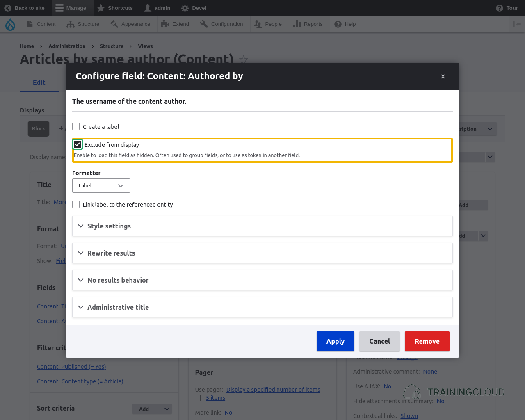Click Administrative comment None link
This screenshot has width=525, height=420.
tap(430, 372)
